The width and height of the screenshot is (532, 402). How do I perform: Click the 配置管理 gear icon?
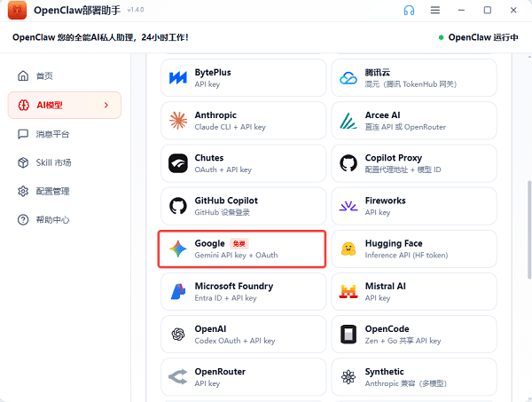pyautogui.click(x=23, y=191)
